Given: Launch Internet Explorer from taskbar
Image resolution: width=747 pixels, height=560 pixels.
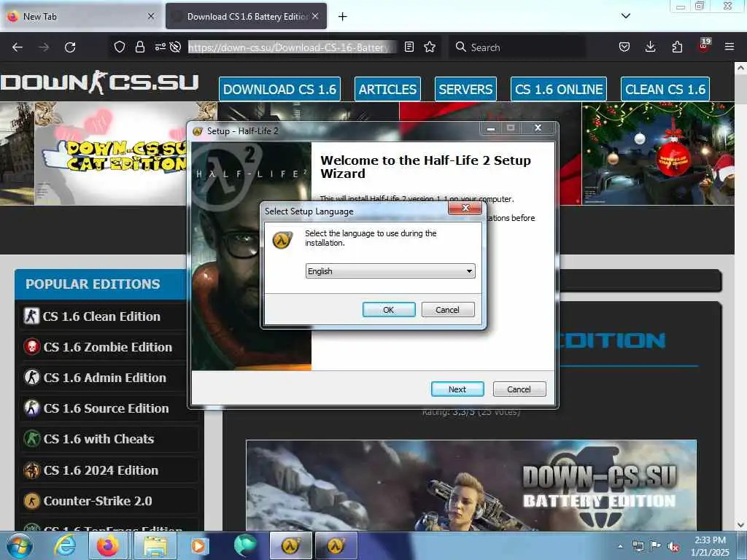Looking at the screenshot, I should pyautogui.click(x=64, y=545).
